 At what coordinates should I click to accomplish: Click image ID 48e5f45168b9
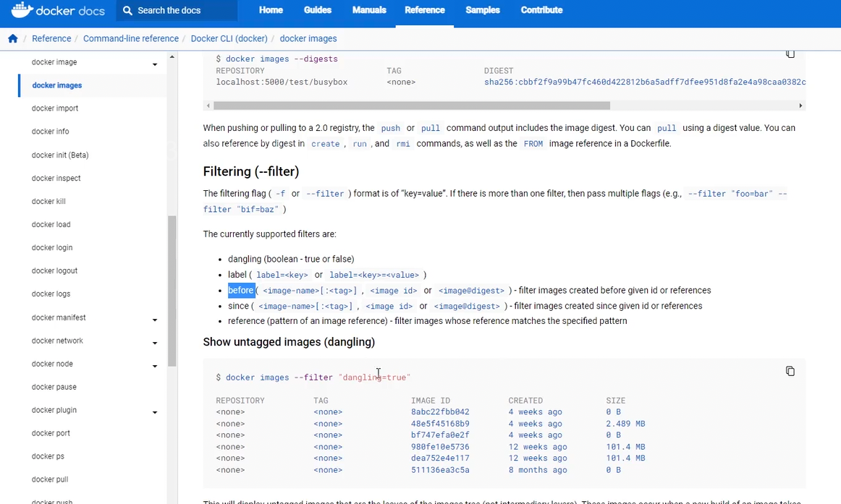(x=440, y=424)
